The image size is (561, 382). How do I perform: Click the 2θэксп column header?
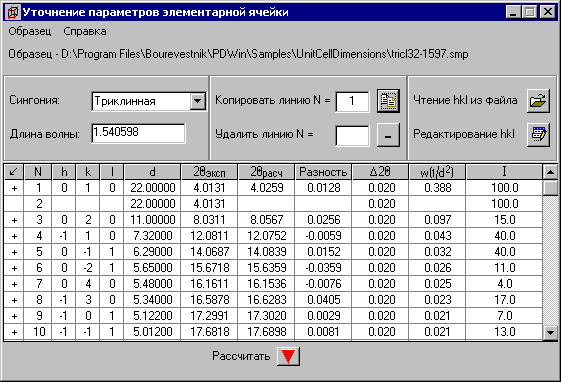pos(209,172)
